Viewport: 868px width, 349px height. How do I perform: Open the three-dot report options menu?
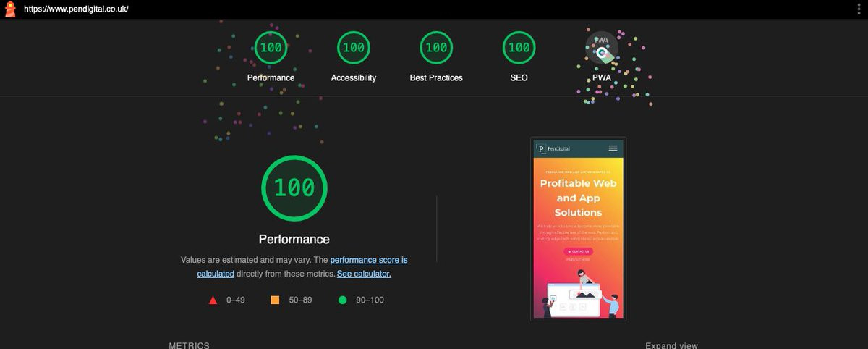[858, 9]
